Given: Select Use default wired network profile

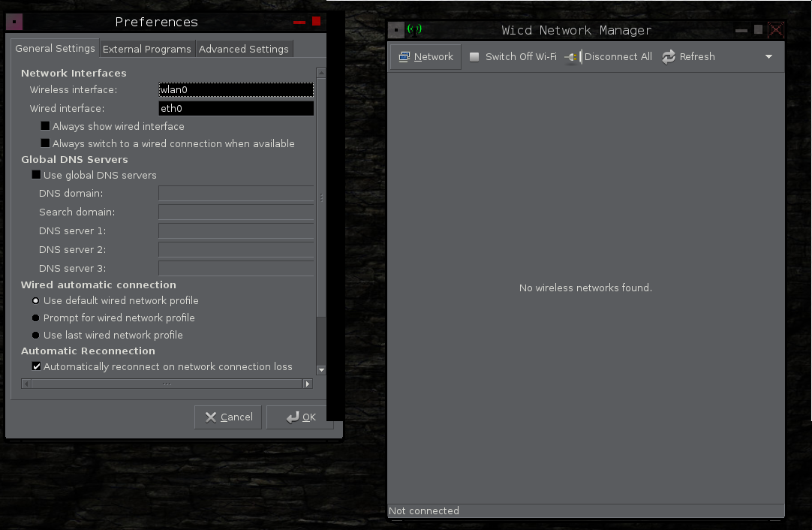Looking at the screenshot, I should click(36, 300).
